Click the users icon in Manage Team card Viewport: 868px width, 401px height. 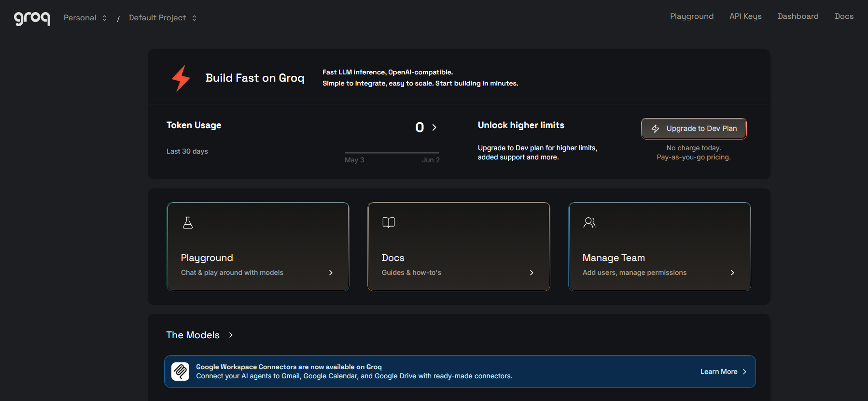(589, 222)
